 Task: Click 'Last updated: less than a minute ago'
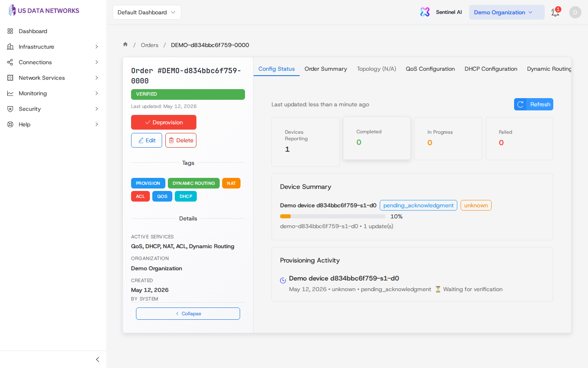[320, 104]
